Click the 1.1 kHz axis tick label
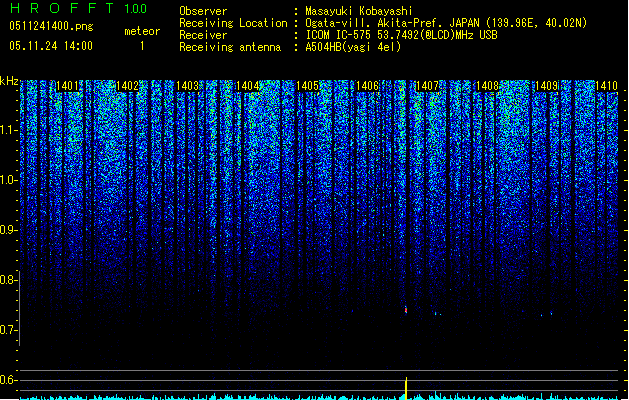629x400 pixels. pos(8,131)
